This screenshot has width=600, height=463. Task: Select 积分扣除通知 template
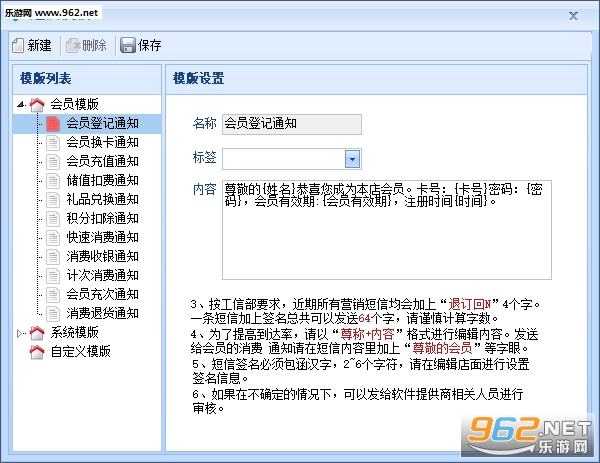[103, 218]
